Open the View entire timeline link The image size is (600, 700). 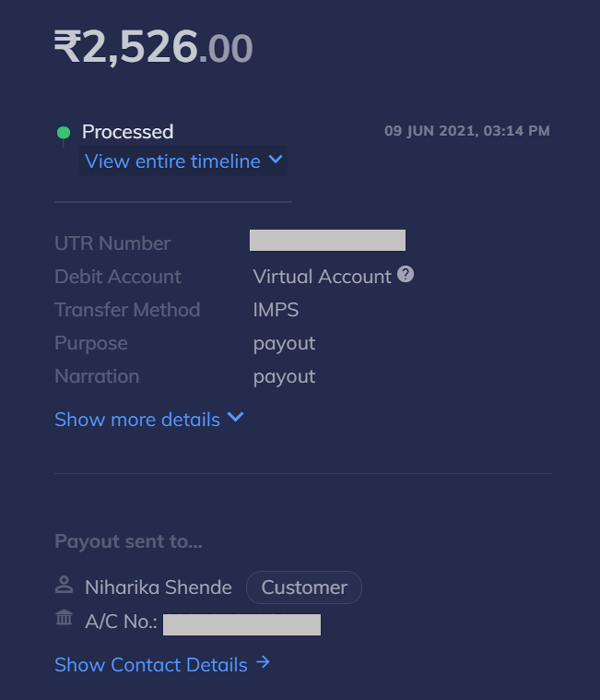[x=172, y=161]
